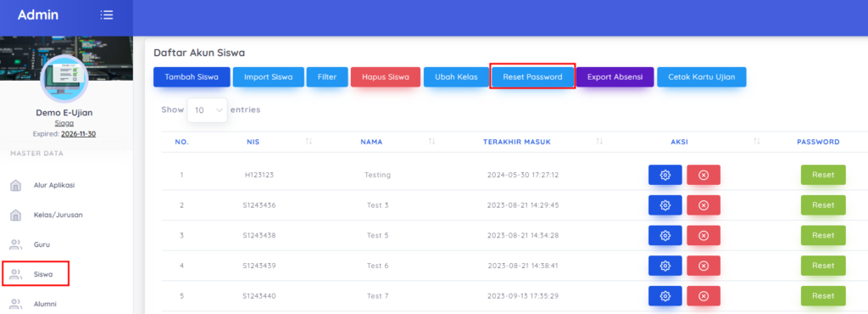
Task: Open Kelas/Jurusan sidebar menu item
Action: 58,215
